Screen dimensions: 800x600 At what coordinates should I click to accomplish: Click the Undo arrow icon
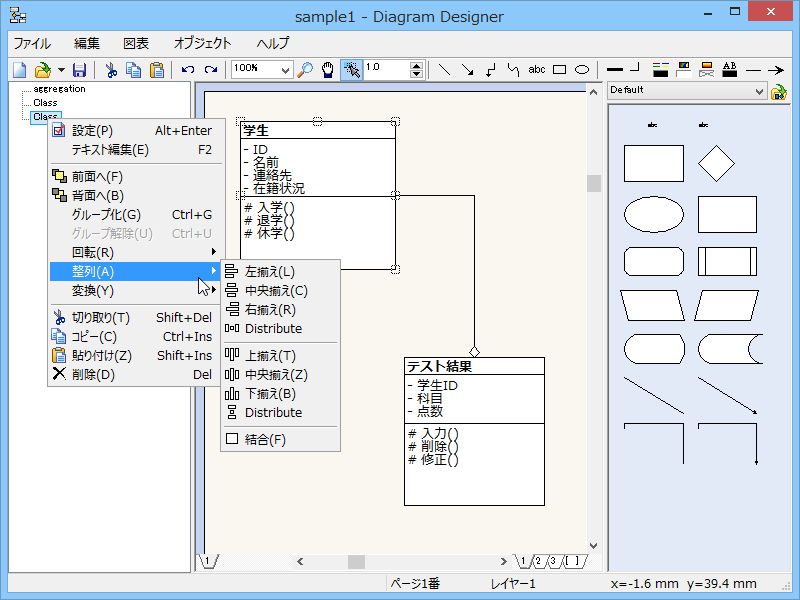(188, 70)
